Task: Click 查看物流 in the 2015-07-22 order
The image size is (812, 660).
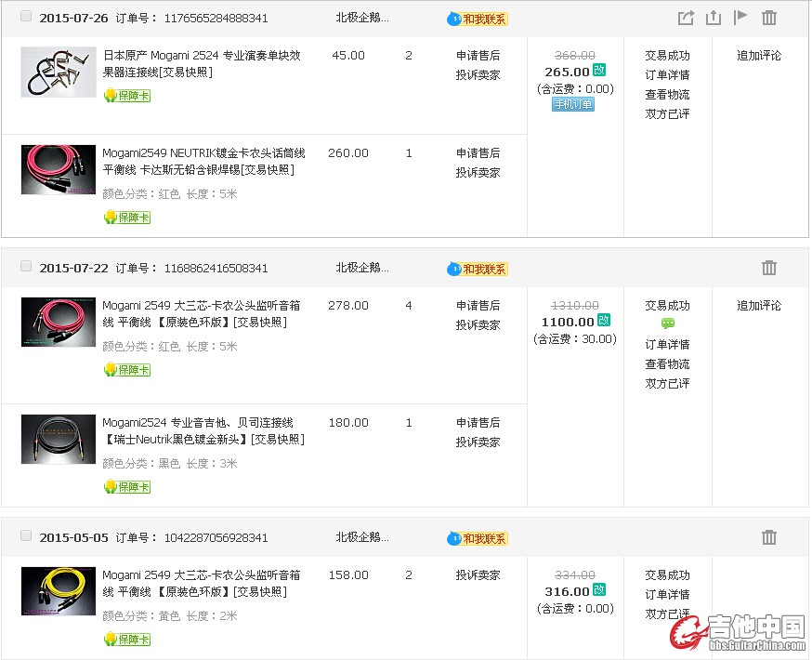Action: pyautogui.click(x=667, y=364)
